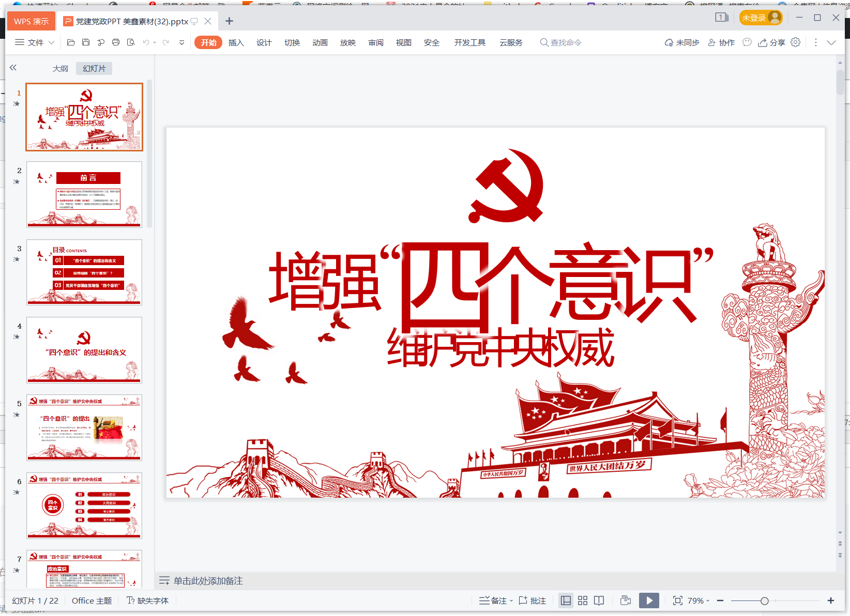Click the 分享 share button
Viewport: 850px width, 616px height.
coord(772,42)
